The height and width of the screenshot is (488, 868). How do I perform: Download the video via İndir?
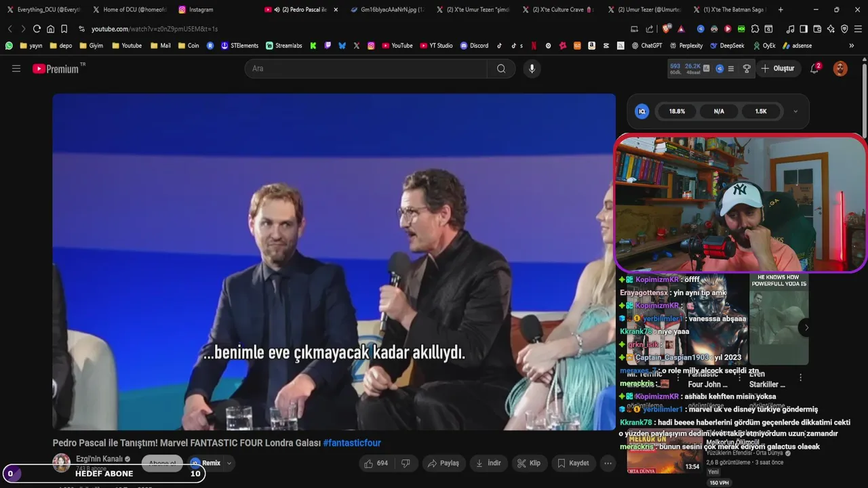[488, 463]
